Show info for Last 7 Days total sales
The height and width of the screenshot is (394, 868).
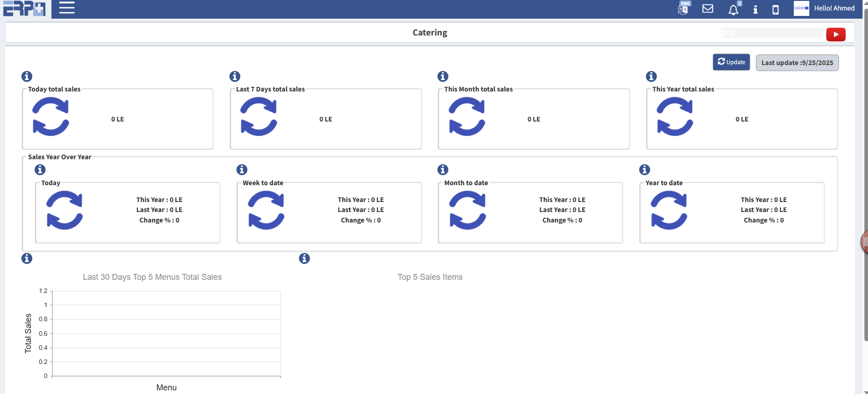coord(235,76)
